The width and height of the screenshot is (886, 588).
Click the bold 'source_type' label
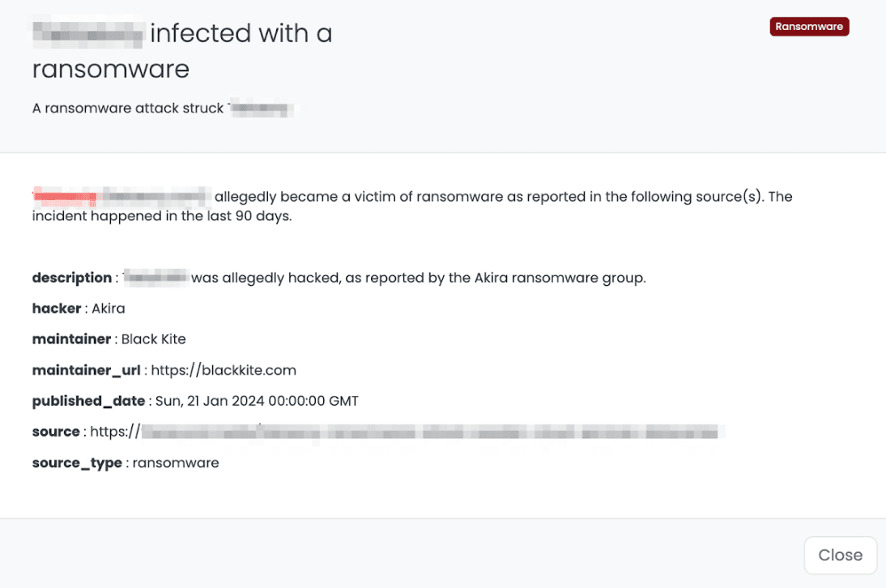point(77,462)
